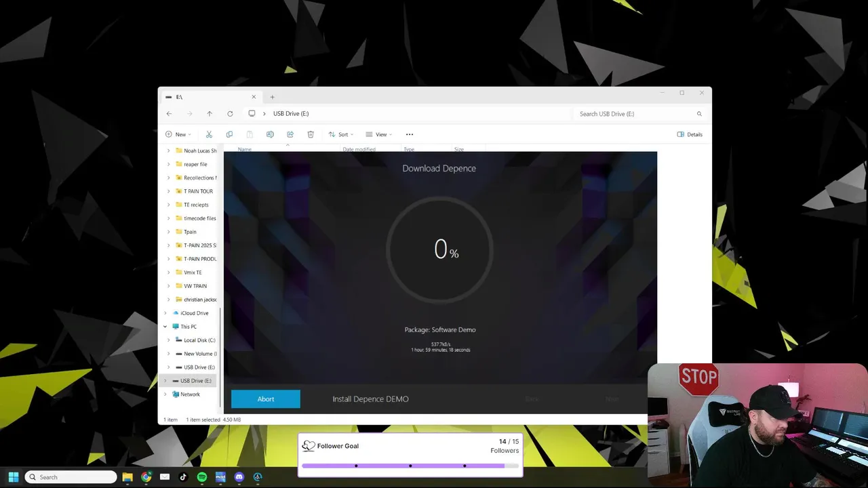Go up one folder level arrow

point(210,114)
